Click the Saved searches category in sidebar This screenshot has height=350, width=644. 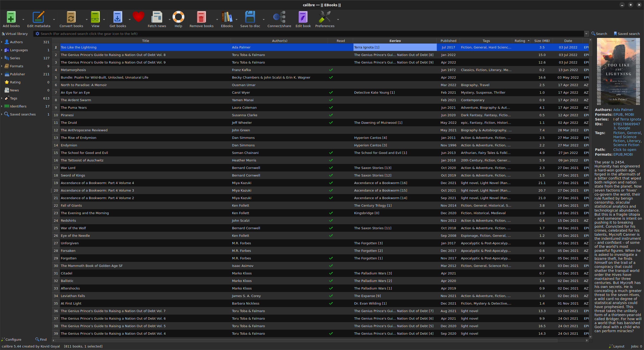(x=23, y=114)
